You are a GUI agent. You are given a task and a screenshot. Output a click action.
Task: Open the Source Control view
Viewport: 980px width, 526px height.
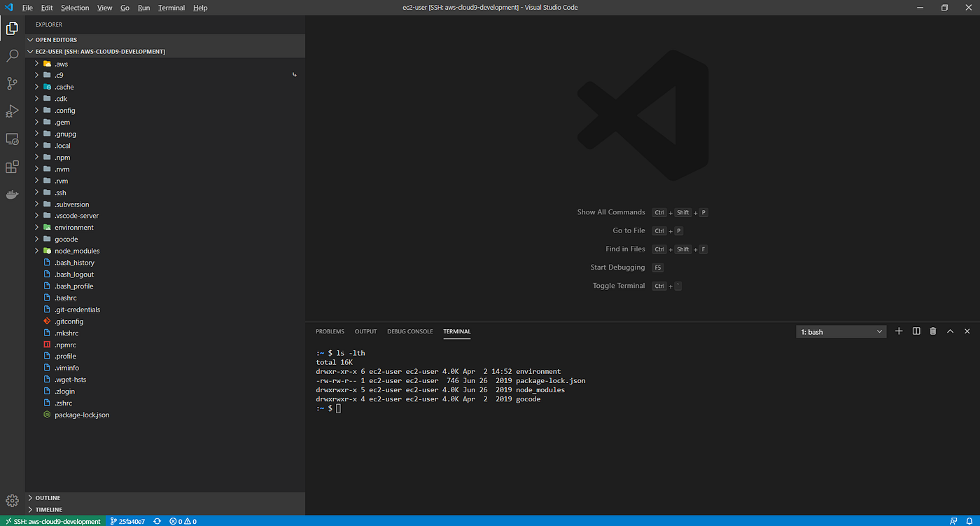coord(12,83)
